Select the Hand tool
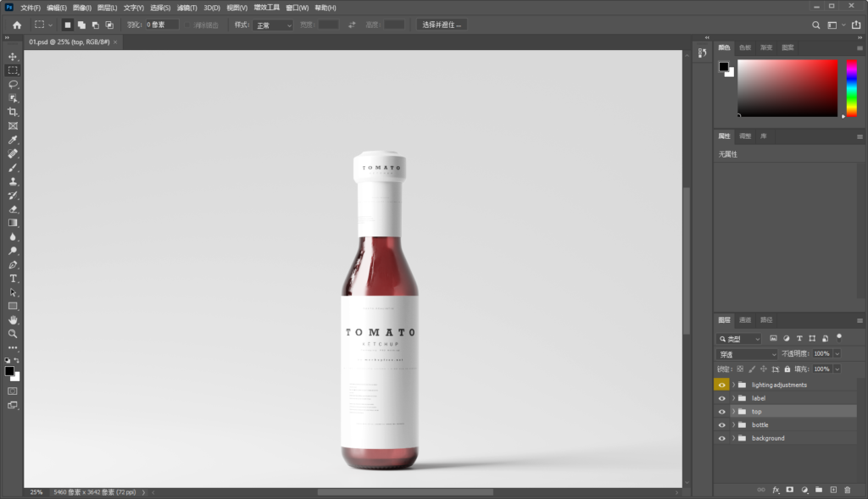Screen dimensions: 868x499 pyautogui.click(x=13, y=319)
